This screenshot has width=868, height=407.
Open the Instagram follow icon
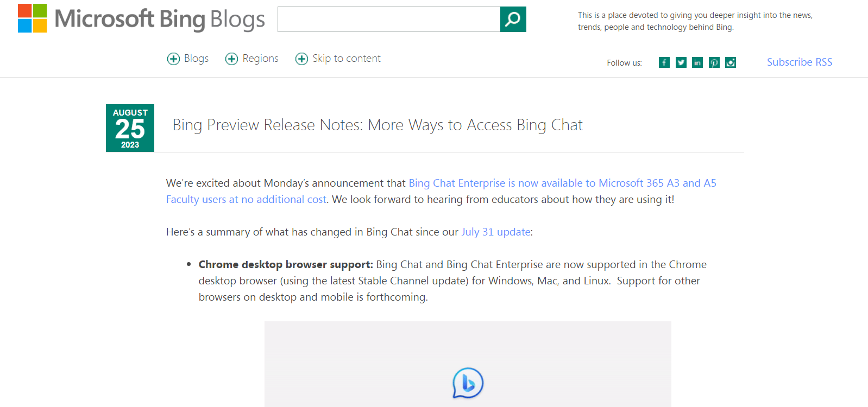[731, 62]
